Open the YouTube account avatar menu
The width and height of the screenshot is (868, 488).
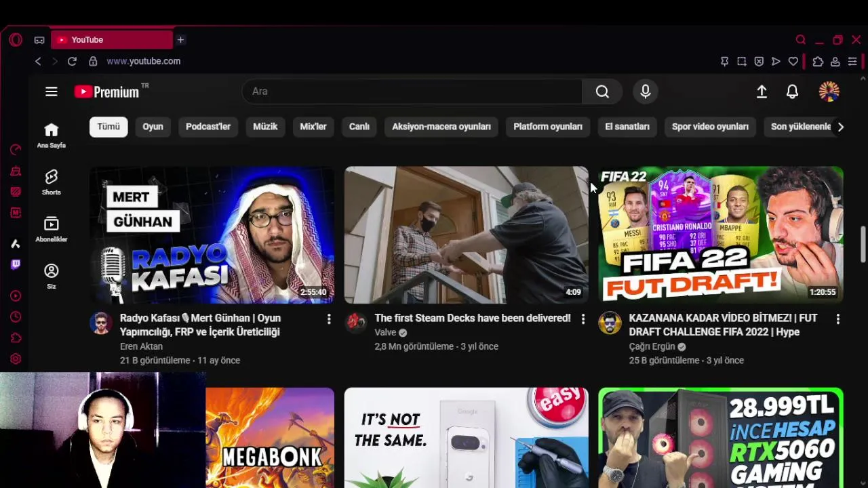(x=829, y=91)
